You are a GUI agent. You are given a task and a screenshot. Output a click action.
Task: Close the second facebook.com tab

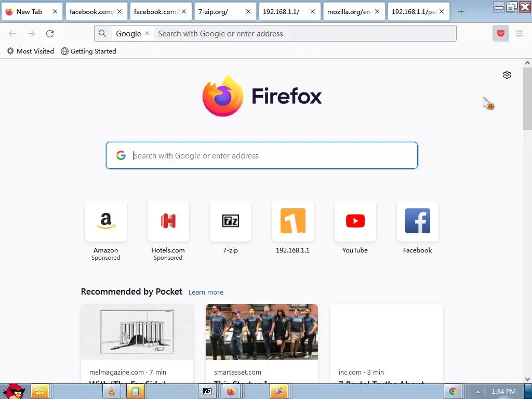[184, 11]
